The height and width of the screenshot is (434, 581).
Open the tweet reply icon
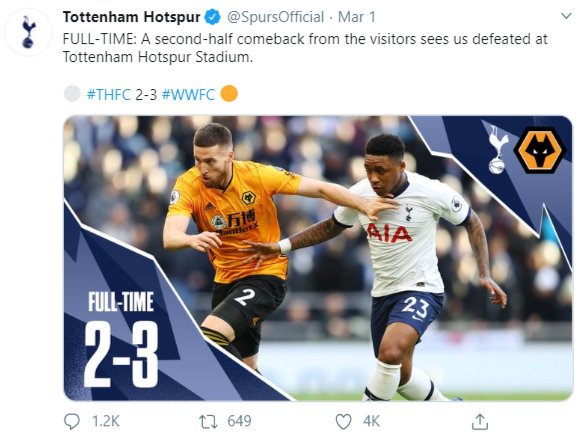coord(72,421)
